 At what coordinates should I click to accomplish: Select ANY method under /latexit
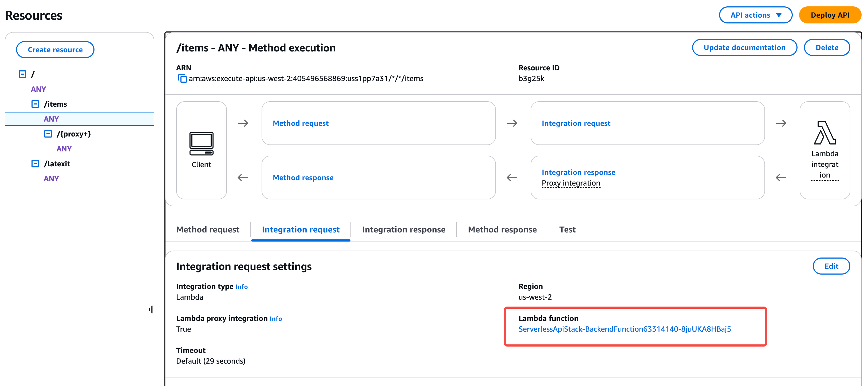pos(51,179)
